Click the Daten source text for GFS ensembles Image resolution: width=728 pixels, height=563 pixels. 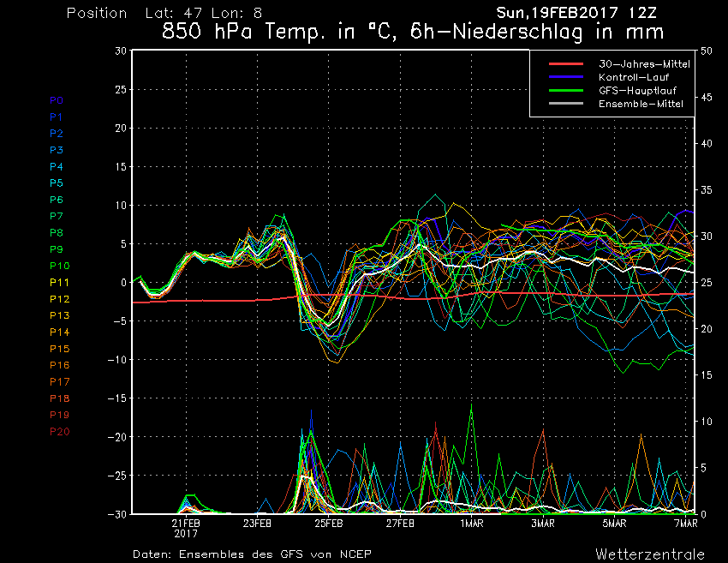pyautogui.click(x=252, y=554)
